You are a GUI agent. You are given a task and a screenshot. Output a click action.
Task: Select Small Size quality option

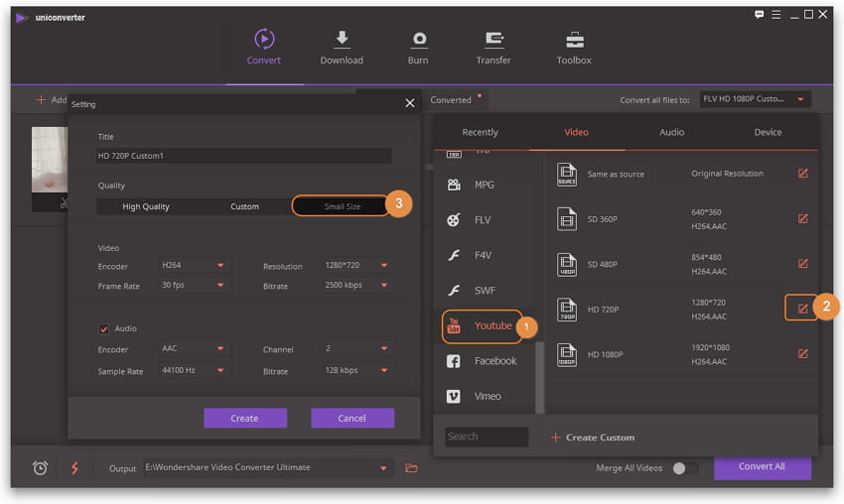(x=342, y=206)
